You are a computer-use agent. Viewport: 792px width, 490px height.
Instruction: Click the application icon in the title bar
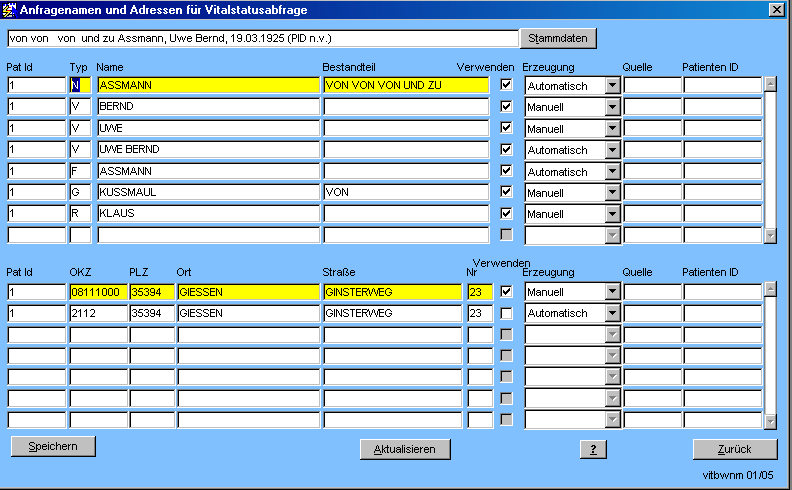11,10
